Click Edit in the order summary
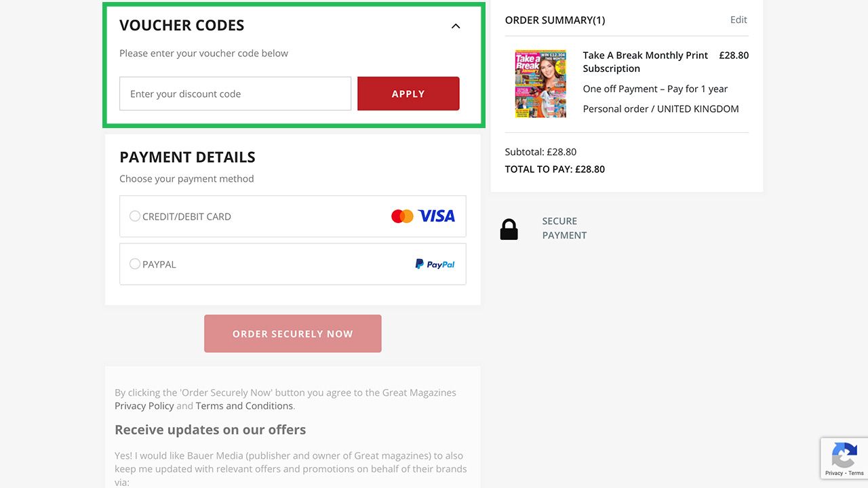 pos(738,20)
